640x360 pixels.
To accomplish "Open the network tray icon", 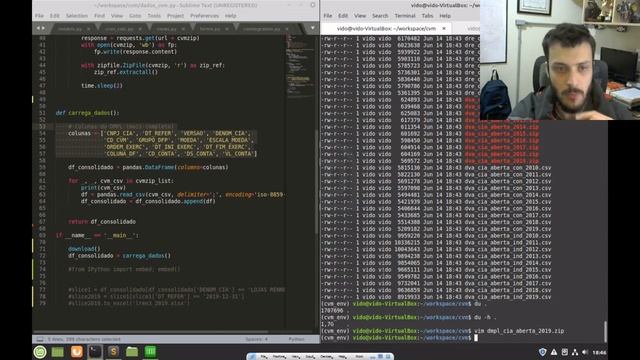I will [x=575, y=352].
